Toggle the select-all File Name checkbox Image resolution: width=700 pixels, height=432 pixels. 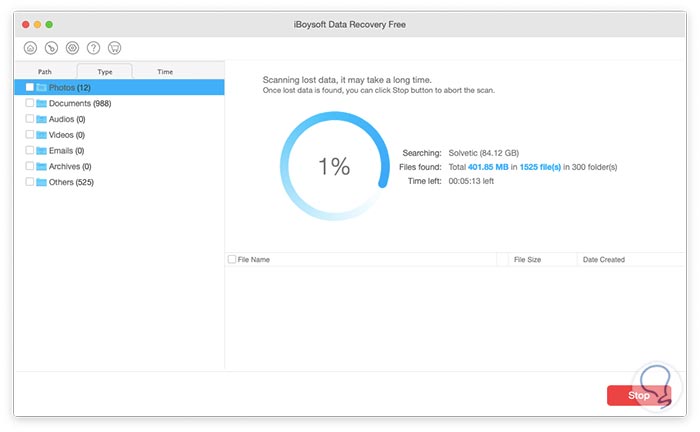pyautogui.click(x=232, y=260)
